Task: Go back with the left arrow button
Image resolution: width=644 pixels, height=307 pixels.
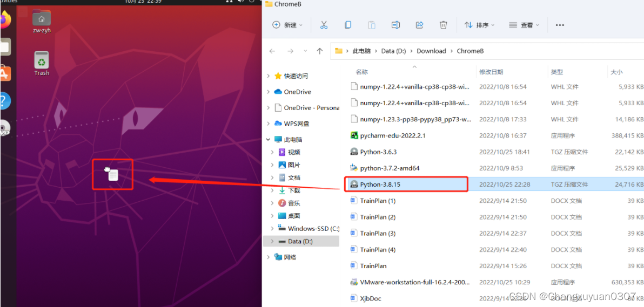Action: tap(271, 51)
